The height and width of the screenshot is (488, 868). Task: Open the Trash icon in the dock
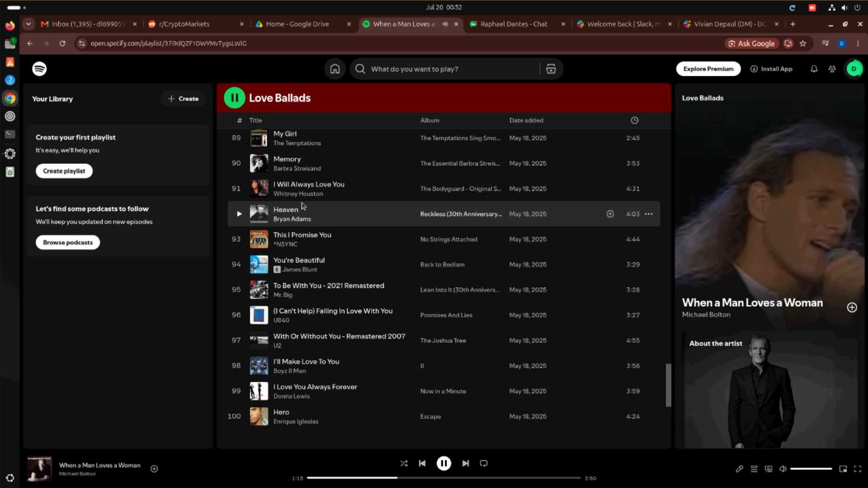pos(10,172)
